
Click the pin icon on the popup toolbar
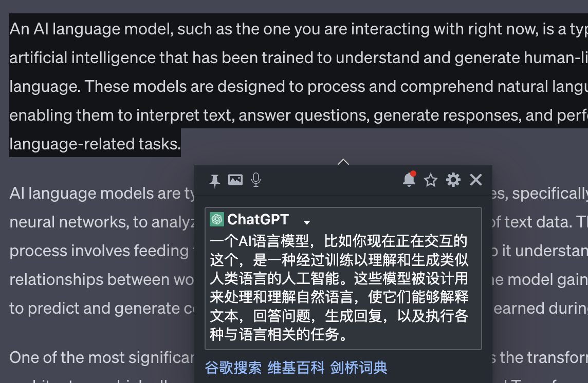[x=215, y=180]
